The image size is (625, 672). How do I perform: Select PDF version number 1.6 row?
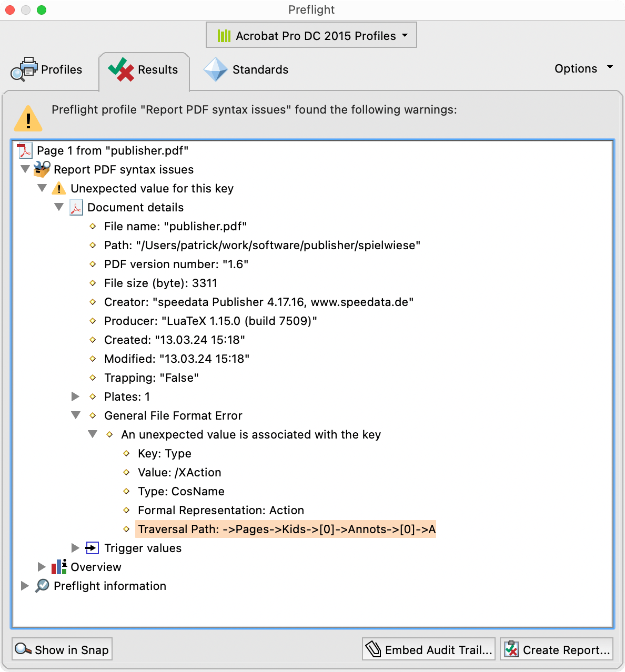point(176,264)
